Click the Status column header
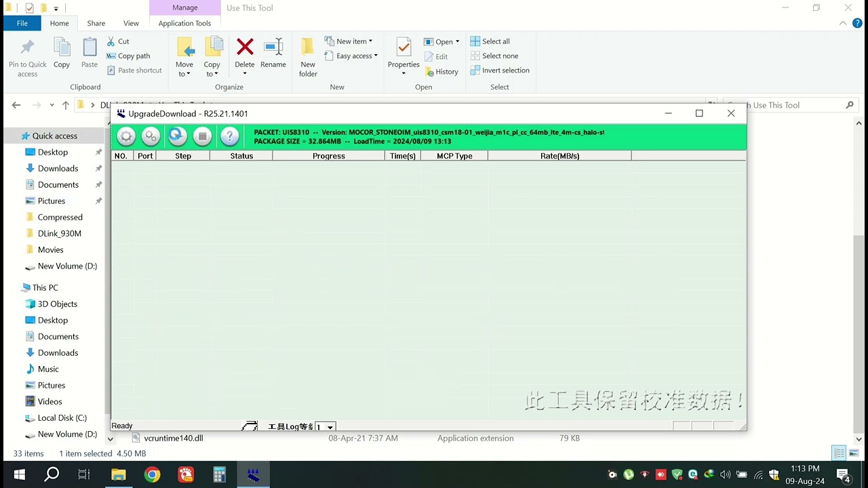The image size is (868, 488). click(241, 156)
